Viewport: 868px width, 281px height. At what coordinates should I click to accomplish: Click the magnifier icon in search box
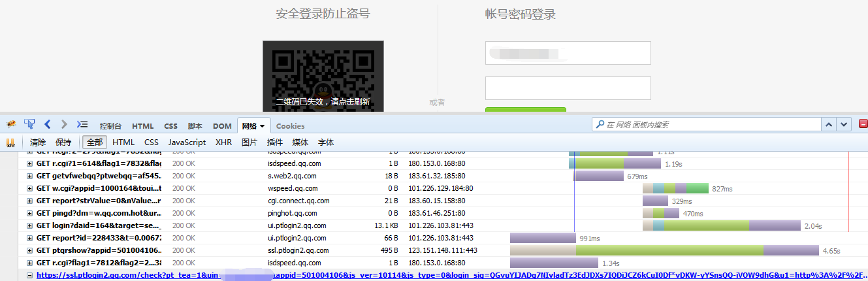[x=600, y=124]
